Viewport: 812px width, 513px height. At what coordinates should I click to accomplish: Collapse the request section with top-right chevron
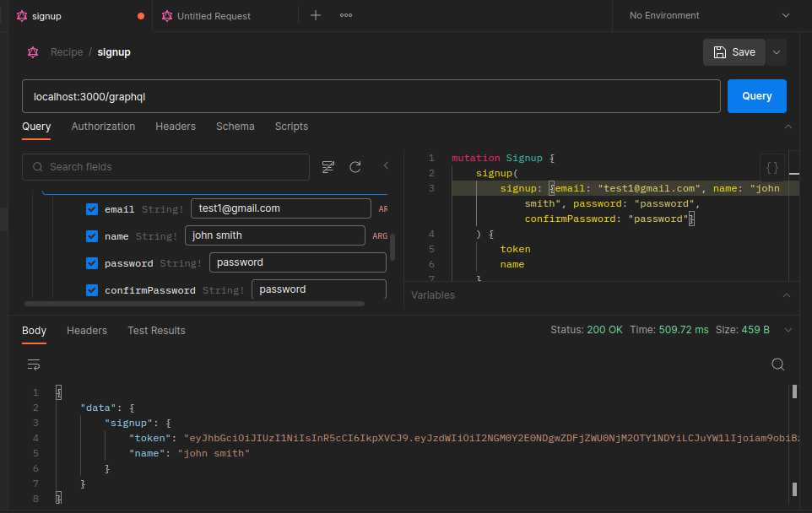tap(788, 127)
